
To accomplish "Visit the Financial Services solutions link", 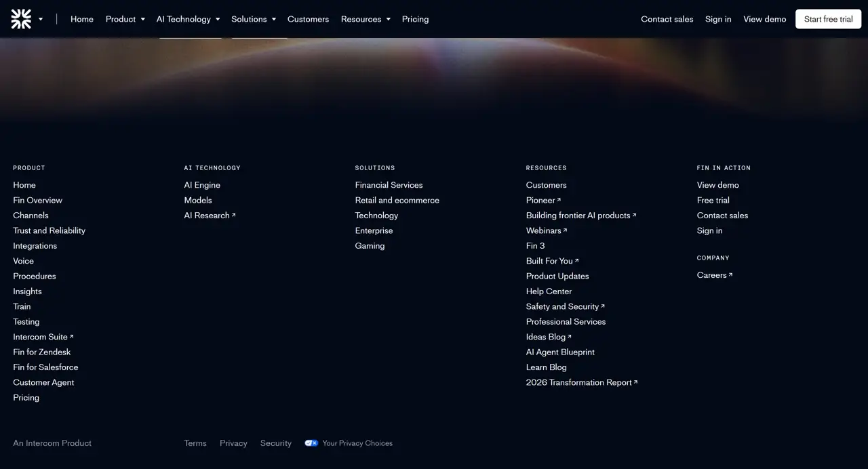I will (389, 185).
